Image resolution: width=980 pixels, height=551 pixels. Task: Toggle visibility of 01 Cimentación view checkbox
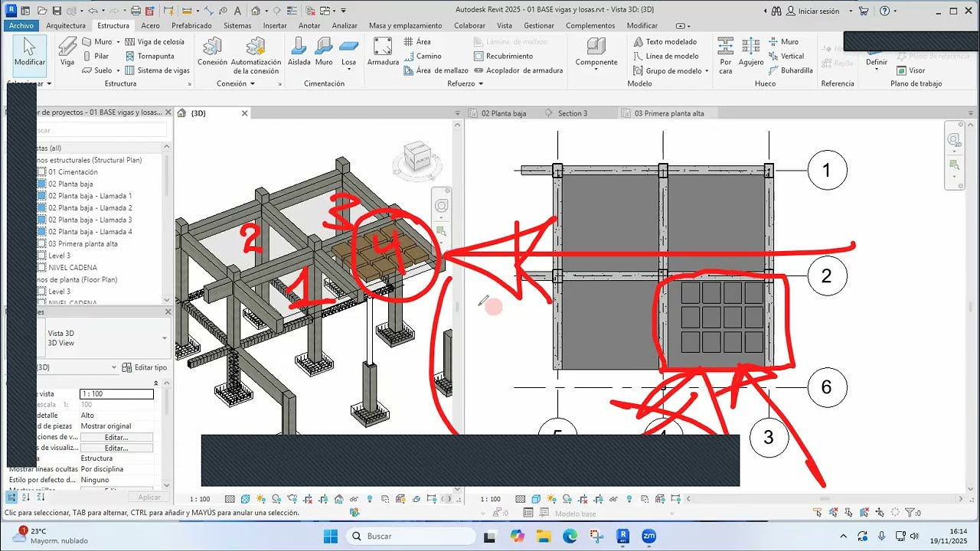pos(42,172)
